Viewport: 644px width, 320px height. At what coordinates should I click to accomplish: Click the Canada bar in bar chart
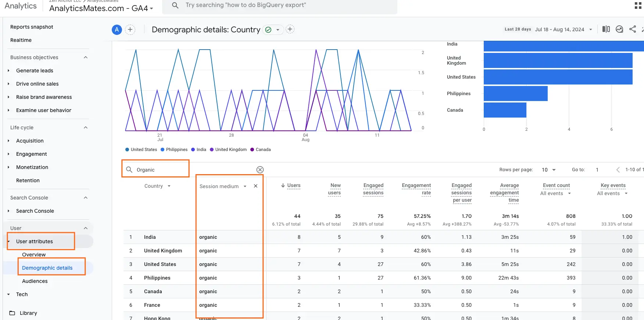click(505, 110)
